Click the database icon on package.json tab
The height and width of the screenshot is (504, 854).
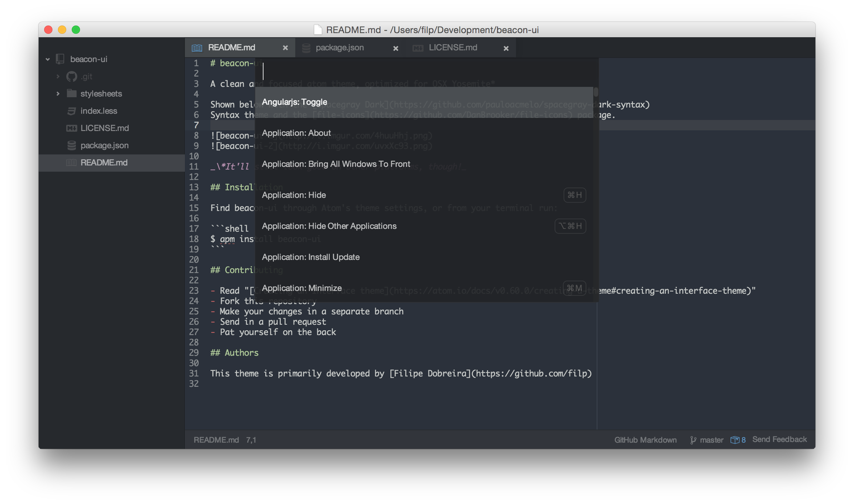(306, 48)
